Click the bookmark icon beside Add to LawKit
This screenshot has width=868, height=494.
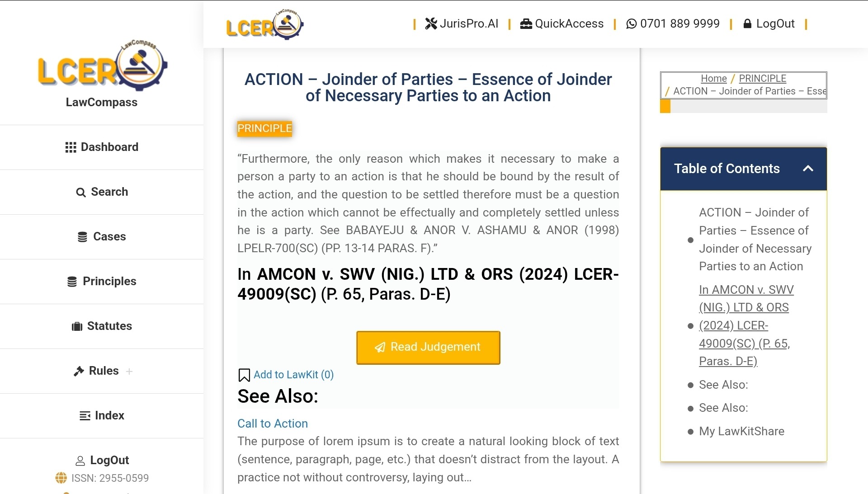244,375
